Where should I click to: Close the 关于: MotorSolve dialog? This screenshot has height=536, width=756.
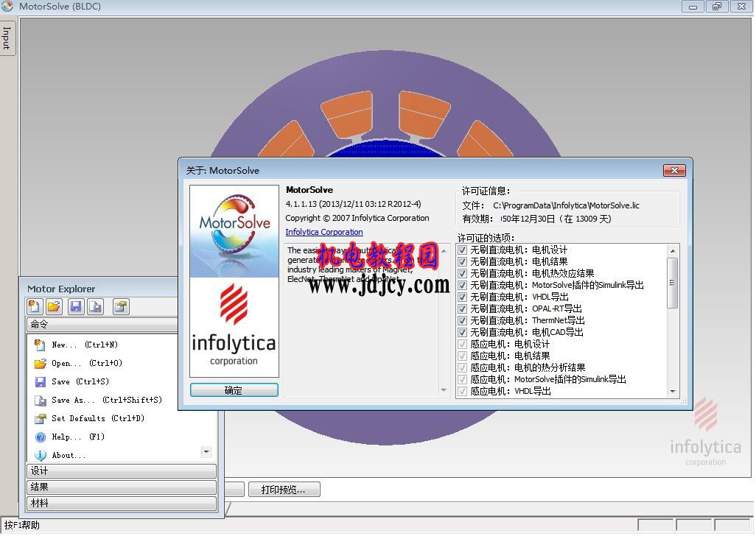[x=674, y=171]
